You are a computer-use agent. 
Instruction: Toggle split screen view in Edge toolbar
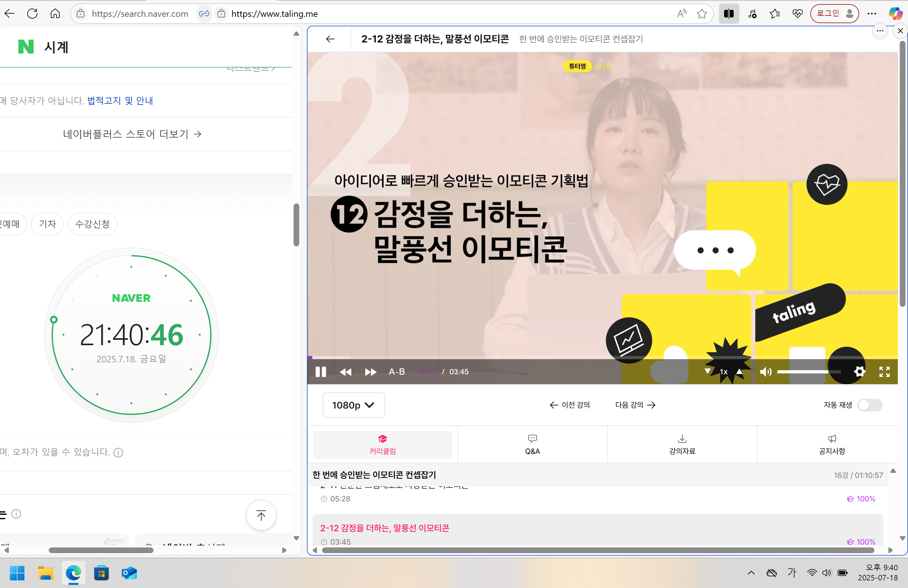(729, 13)
